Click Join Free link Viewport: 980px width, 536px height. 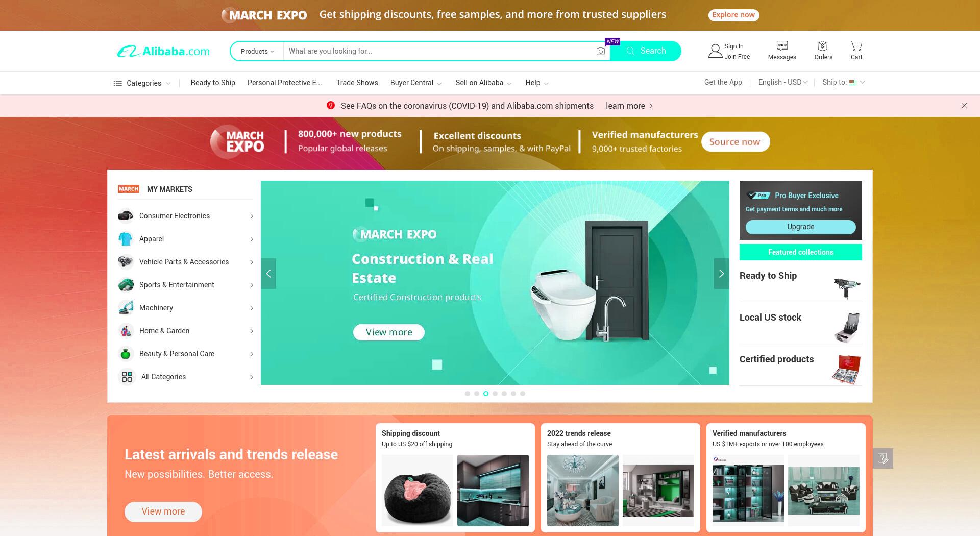[737, 57]
